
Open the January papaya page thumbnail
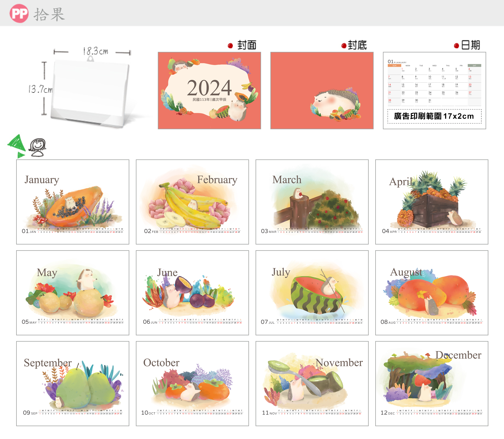point(72,202)
